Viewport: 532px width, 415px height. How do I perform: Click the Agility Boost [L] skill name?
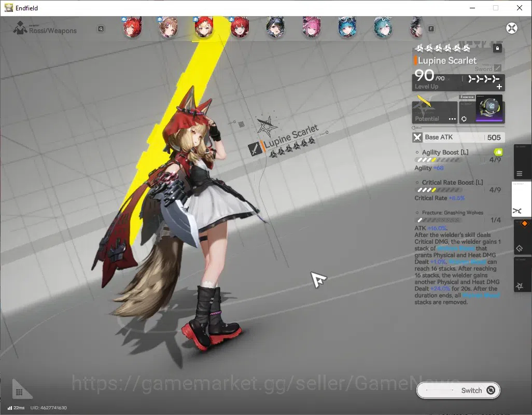(445, 153)
